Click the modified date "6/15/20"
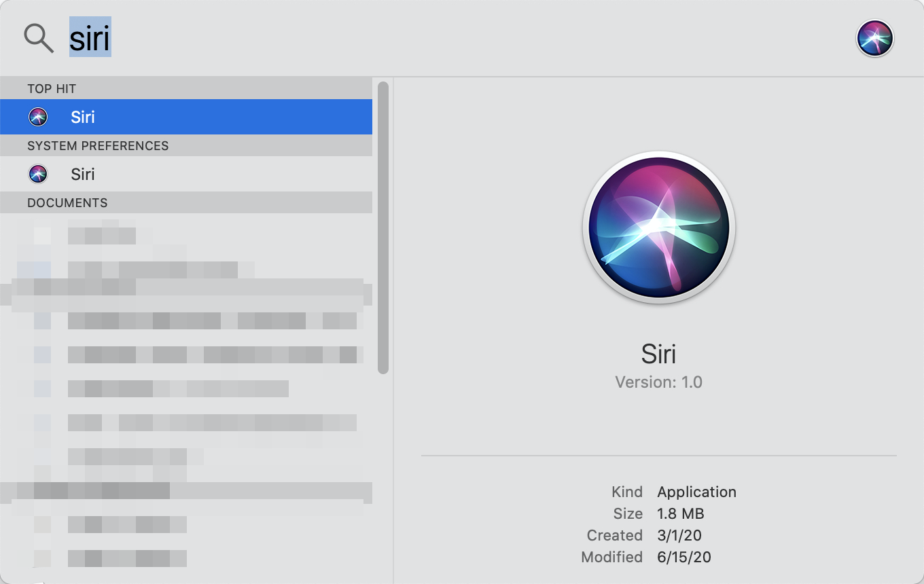The height and width of the screenshot is (584, 924). point(684,557)
